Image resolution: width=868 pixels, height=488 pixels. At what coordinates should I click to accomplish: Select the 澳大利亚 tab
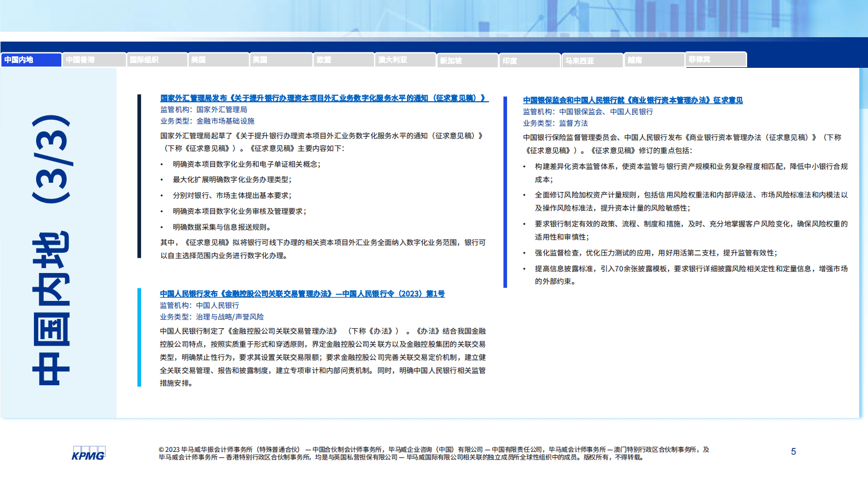pos(405,60)
